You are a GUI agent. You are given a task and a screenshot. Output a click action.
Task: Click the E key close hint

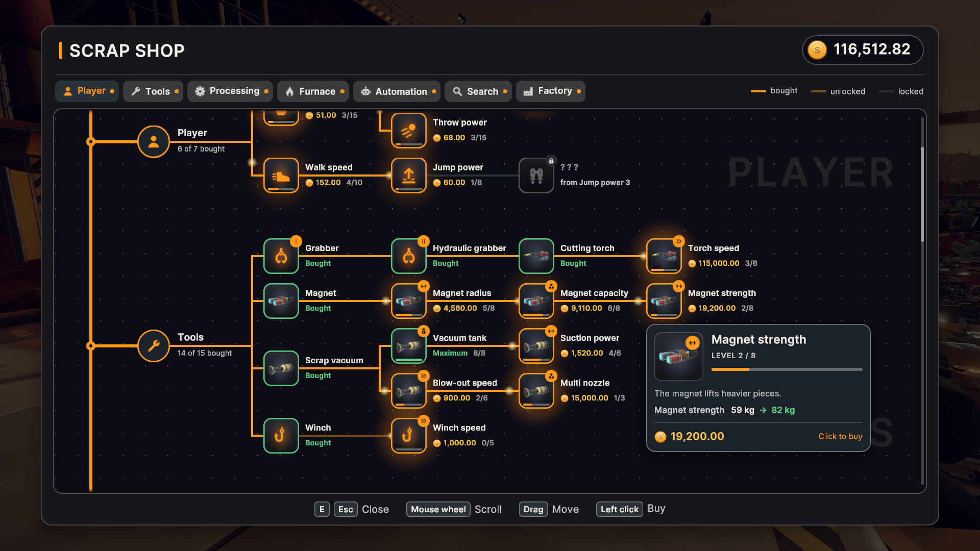click(x=322, y=509)
